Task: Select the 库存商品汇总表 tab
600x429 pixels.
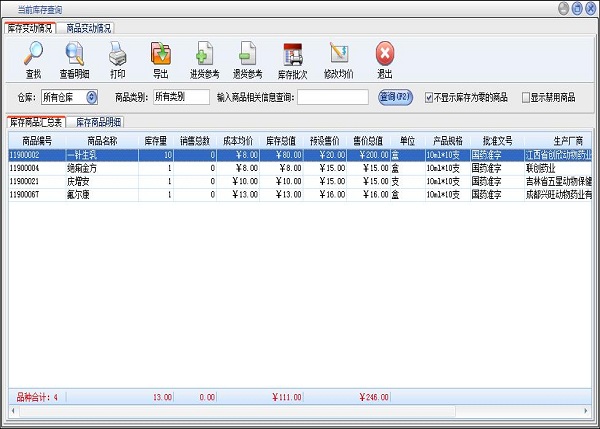Action: 36,122
